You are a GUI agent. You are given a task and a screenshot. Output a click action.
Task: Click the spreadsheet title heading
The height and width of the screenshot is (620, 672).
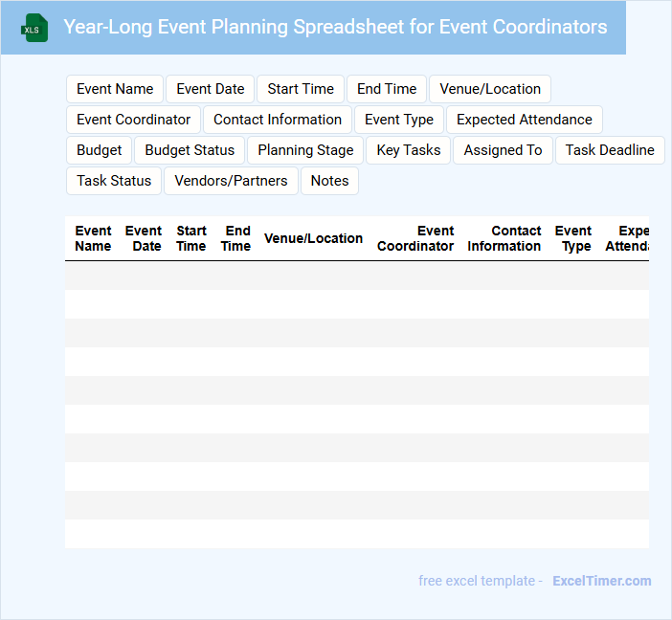(335, 27)
